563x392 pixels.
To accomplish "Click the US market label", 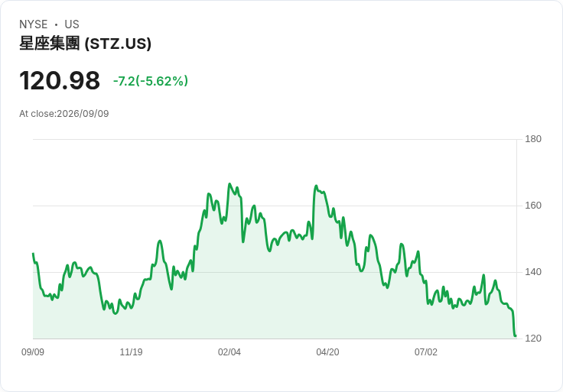I will pyautogui.click(x=72, y=24).
